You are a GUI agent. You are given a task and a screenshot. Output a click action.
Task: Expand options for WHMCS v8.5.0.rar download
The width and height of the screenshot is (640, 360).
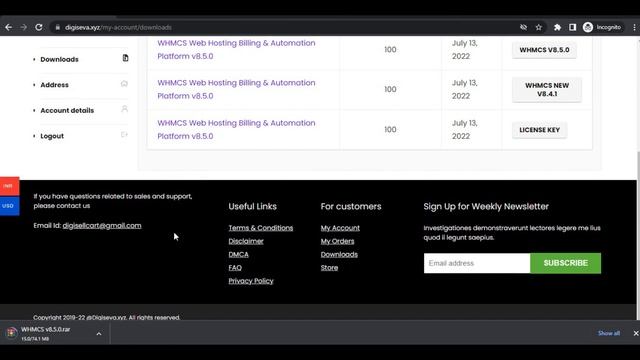pos(99,333)
